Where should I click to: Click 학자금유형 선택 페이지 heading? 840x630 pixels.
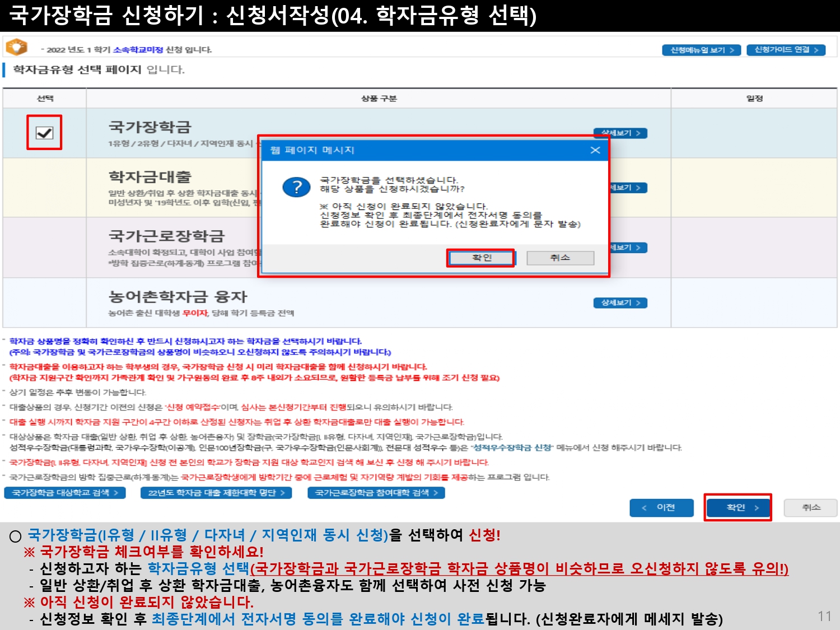pos(77,69)
